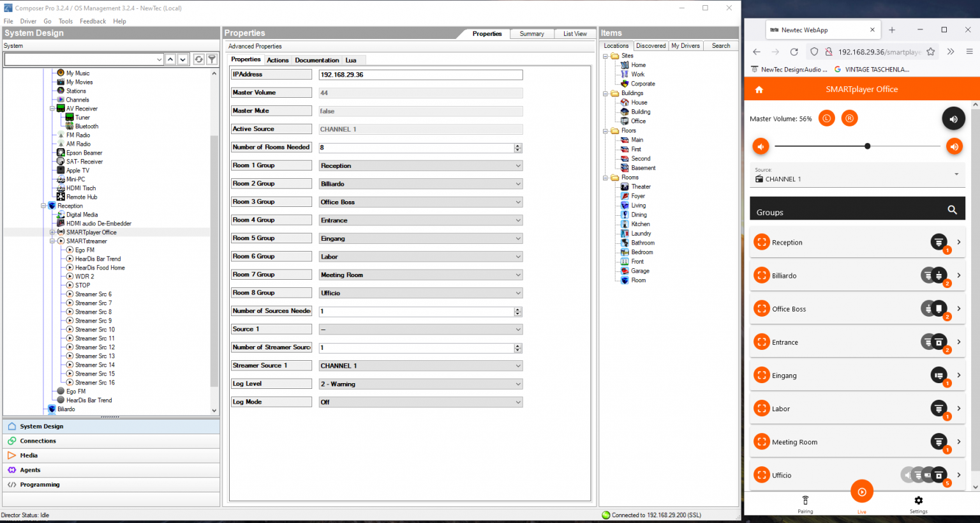Click the master volume slider handle
Image resolution: width=980 pixels, height=523 pixels.
(868, 146)
